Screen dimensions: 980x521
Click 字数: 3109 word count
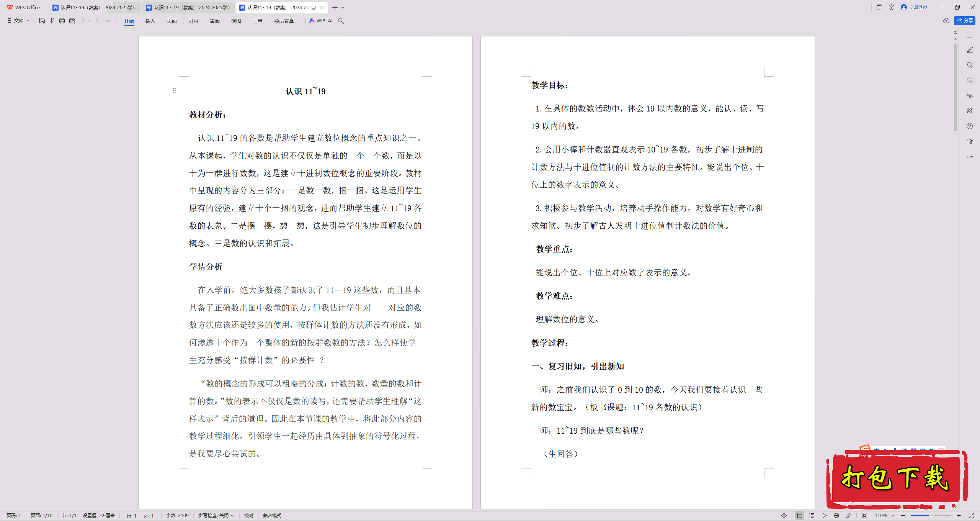pyautogui.click(x=177, y=516)
